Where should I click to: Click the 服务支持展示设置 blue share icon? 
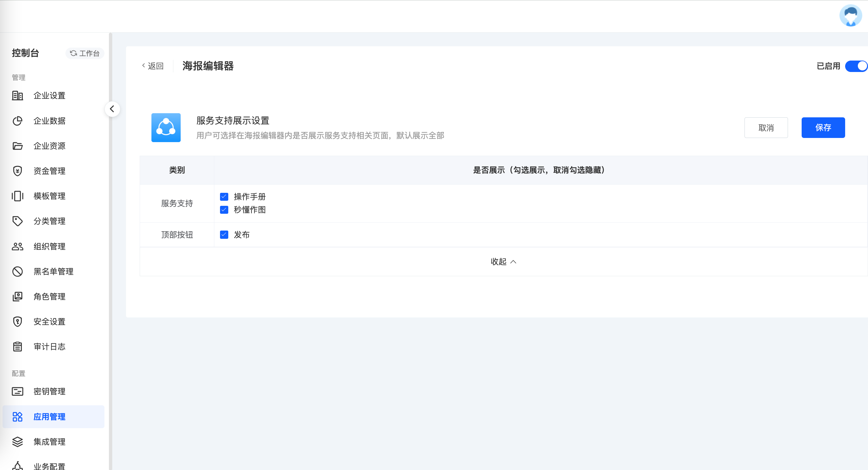(x=166, y=127)
